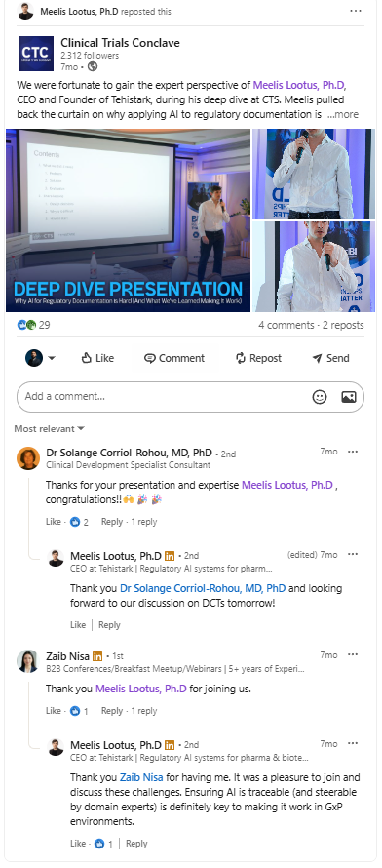Click the like reaction count on Meelis's last reply
This screenshot has height=868, width=382.
(x=103, y=844)
